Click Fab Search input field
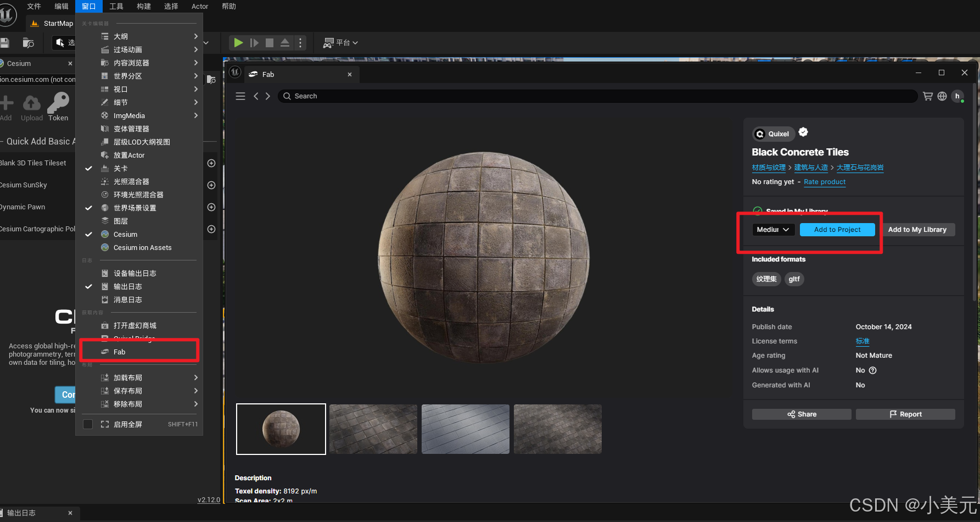 pos(597,96)
